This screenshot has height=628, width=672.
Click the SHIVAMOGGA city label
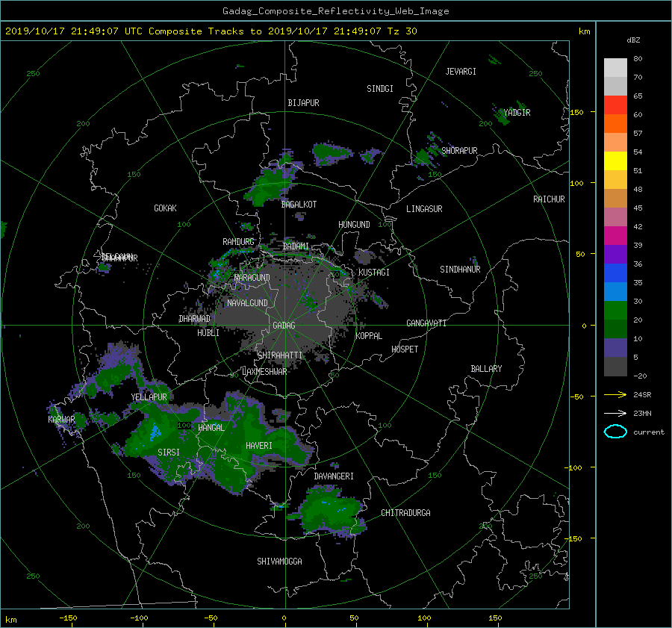point(279,561)
